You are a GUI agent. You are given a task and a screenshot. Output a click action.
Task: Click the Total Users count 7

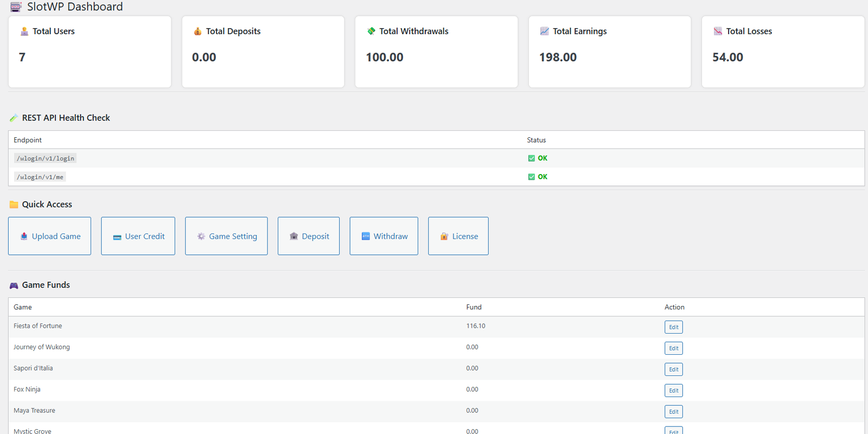pos(22,58)
